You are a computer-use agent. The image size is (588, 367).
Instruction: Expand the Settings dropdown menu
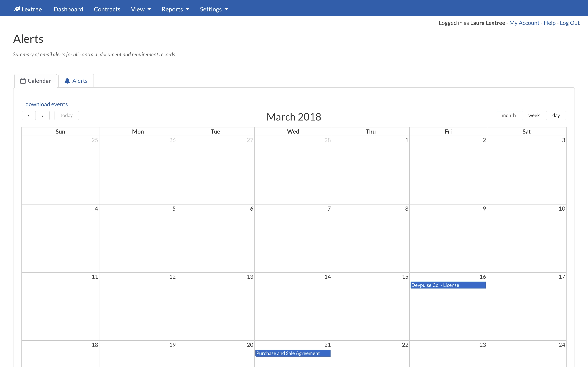point(213,9)
